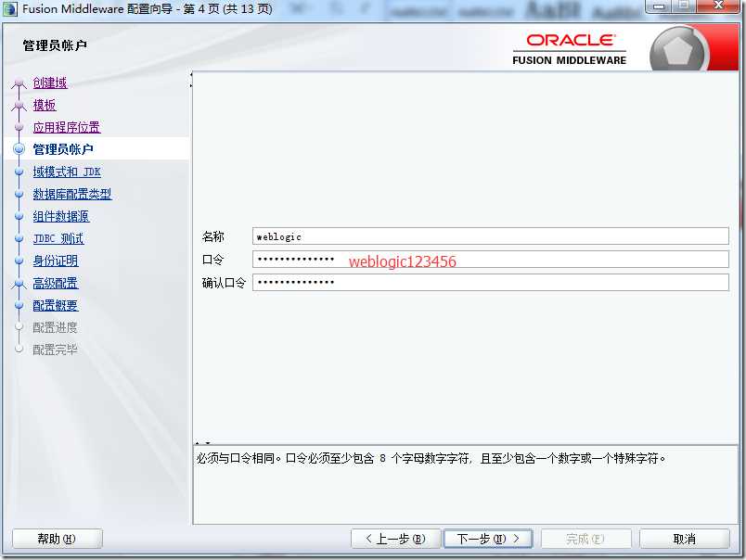Click current step bullet beside 管理员帐户
The image size is (746, 560).
point(19,149)
